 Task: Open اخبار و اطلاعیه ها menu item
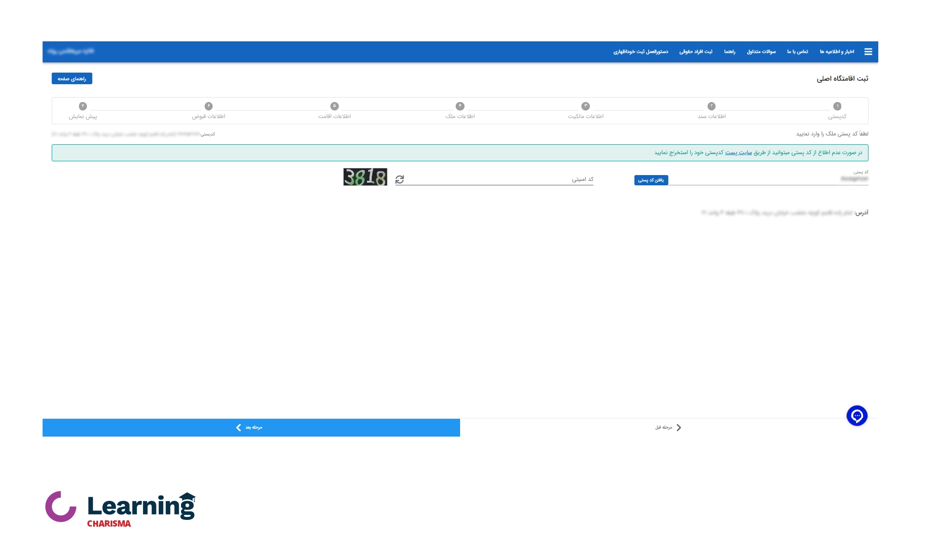pos(837,52)
